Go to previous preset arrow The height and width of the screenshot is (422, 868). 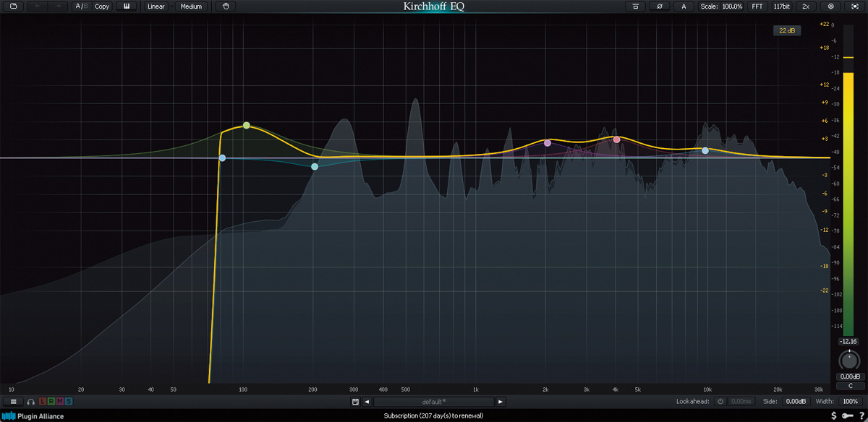click(x=367, y=402)
